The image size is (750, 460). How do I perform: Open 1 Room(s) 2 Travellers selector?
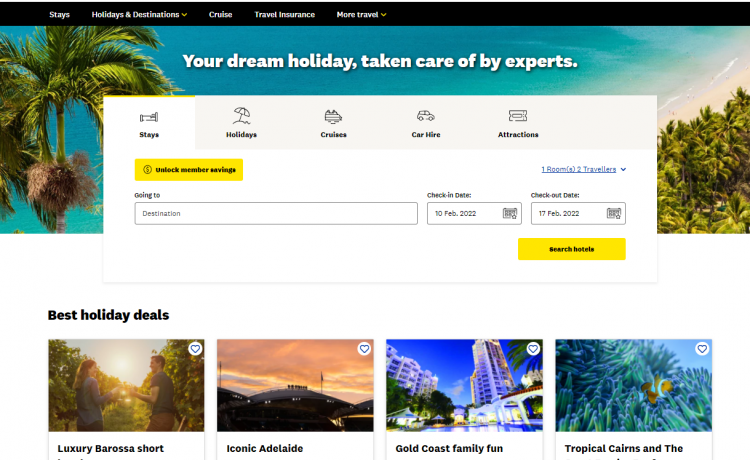click(x=584, y=169)
